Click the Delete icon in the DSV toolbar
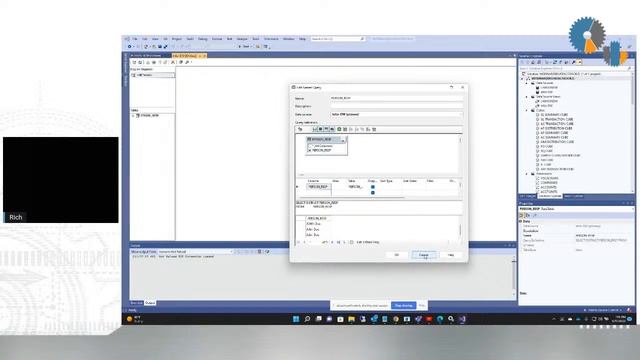This screenshot has width=640, height=360. (x=173, y=62)
